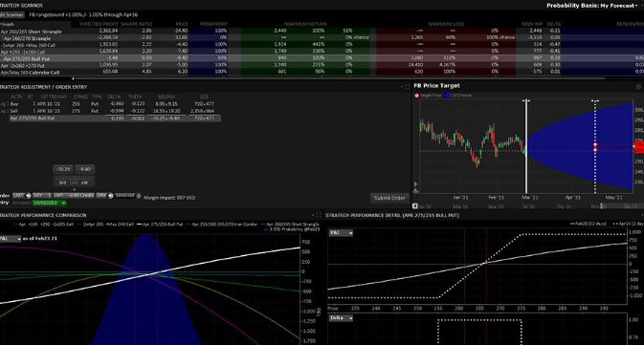The width and height of the screenshot is (644, 345).
Task: Click the QTY quantity field
Action: (42, 196)
